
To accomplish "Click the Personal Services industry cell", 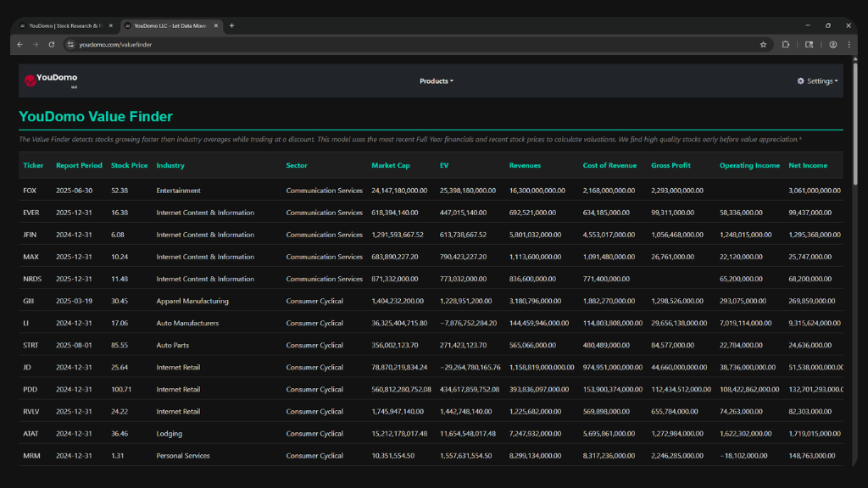I will (183, 456).
